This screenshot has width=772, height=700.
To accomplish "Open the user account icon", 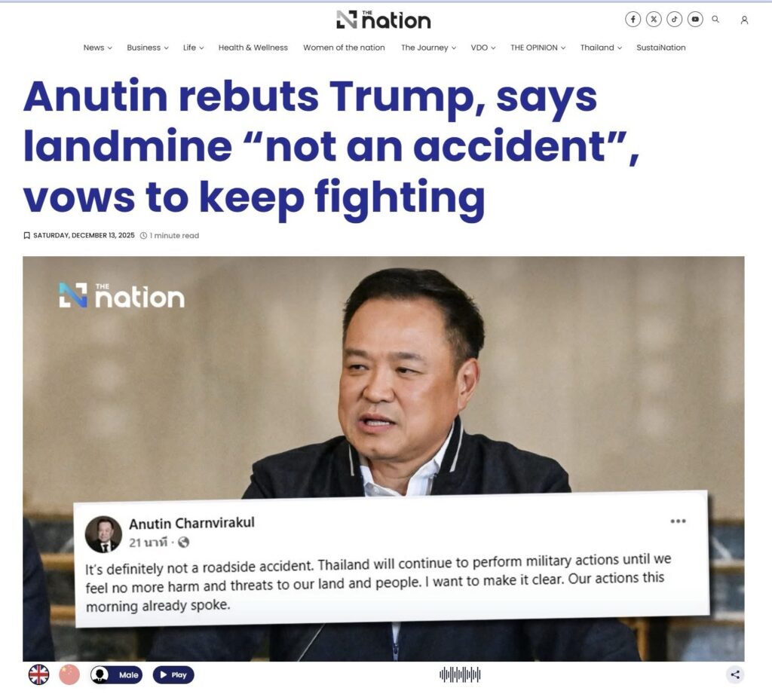I will click(744, 20).
